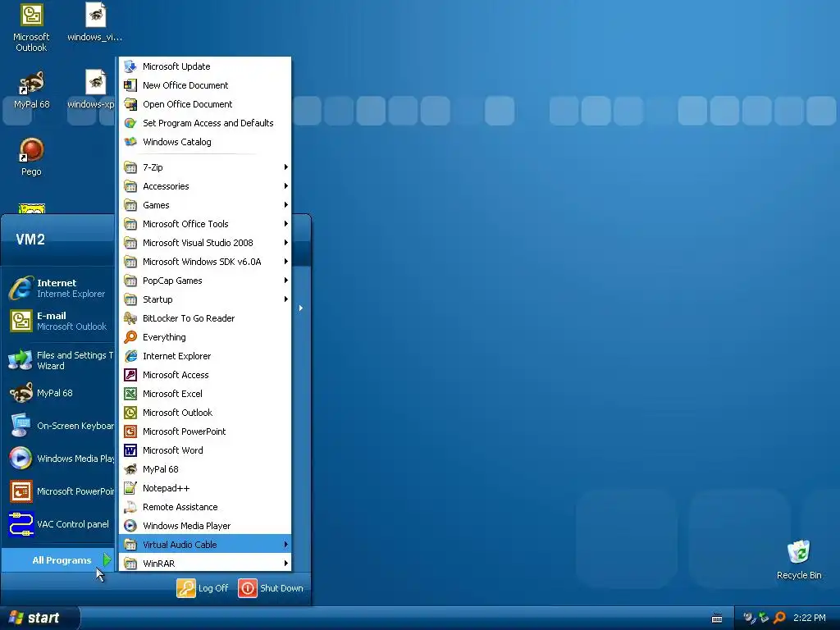Select the Microsoft Outlook desktop icon
Image resolution: width=840 pixels, height=630 pixels.
31,28
